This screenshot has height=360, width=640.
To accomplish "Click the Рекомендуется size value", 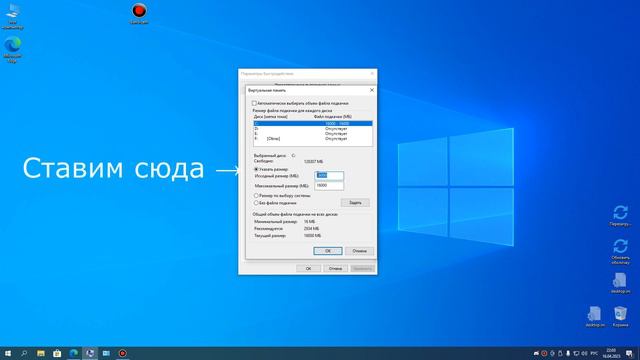I will pyautogui.click(x=311, y=229).
